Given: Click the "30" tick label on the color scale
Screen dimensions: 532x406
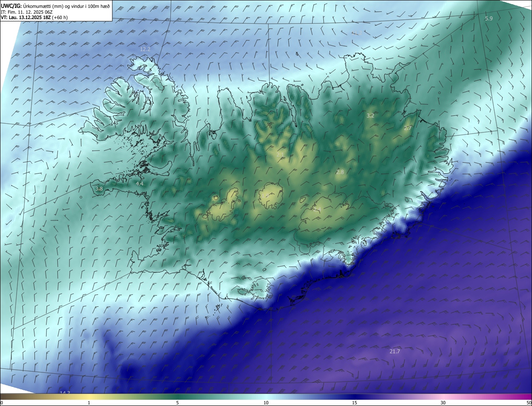Looking at the screenshot, I should pos(443,403).
